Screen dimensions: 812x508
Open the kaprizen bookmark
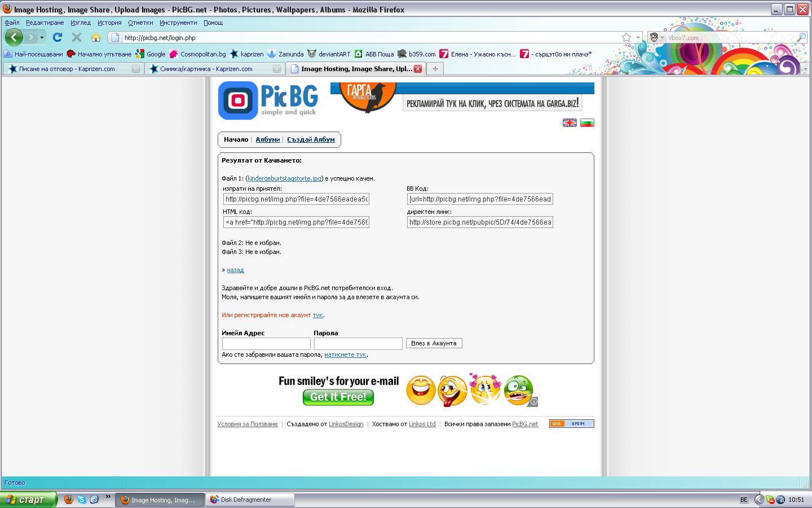click(246, 54)
